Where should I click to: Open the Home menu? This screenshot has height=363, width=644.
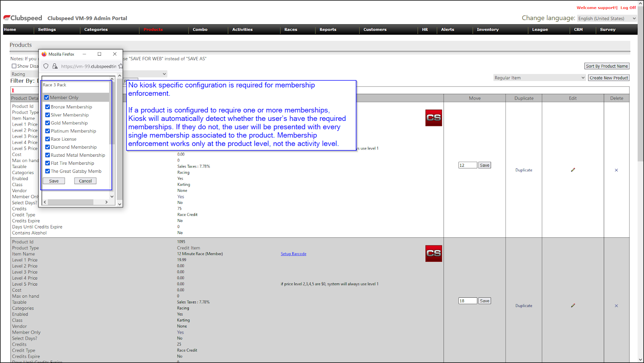click(10, 29)
